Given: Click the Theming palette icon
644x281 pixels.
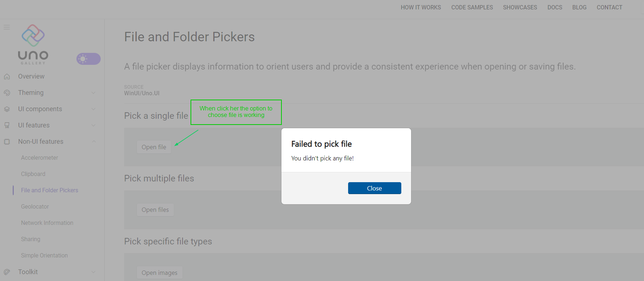Looking at the screenshot, I should 7,92.
